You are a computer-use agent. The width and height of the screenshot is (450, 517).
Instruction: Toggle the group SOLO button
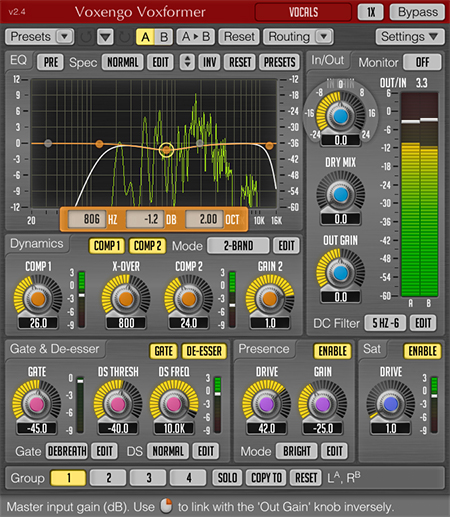[227, 478]
